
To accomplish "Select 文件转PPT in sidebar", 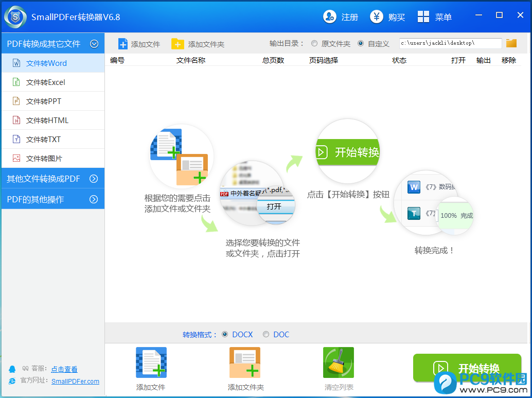I will (x=53, y=101).
